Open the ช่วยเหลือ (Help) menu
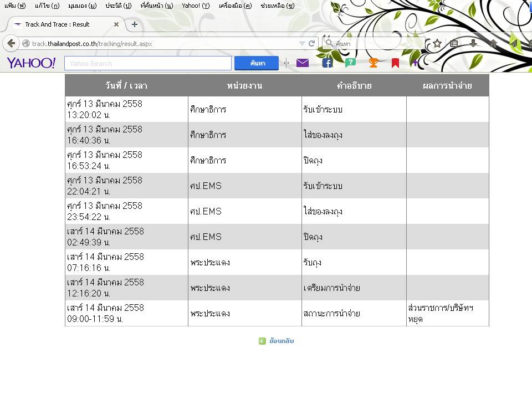Image resolution: width=532 pixels, height=399 pixels. click(278, 6)
